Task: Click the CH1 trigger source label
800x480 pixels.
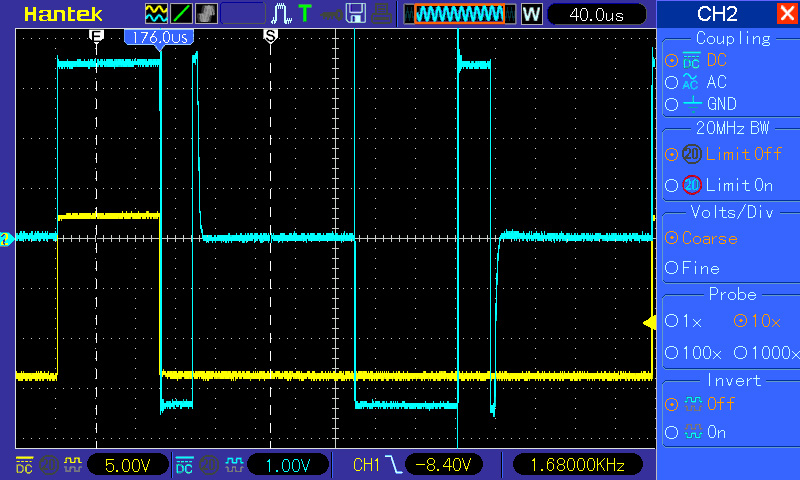Action: [366, 465]
